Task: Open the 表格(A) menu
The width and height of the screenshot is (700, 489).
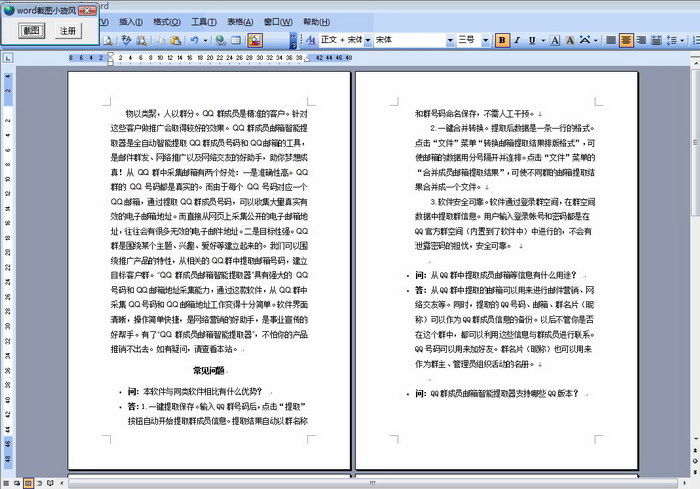Action: 240,21
